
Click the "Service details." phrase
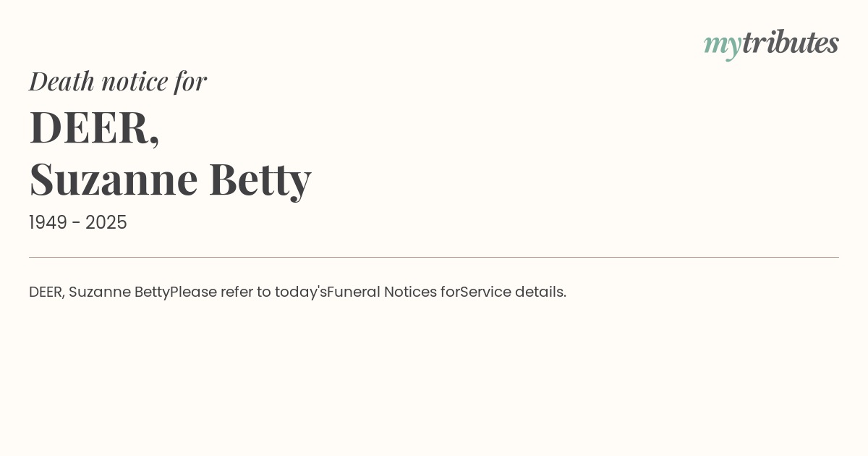pyautogui.click(x=514, y=292)
